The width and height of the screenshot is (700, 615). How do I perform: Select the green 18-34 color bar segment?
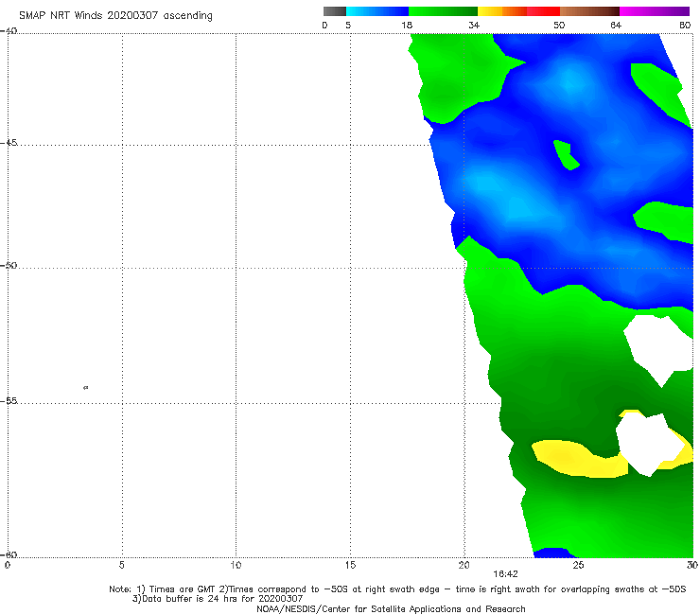pos(443,11)
